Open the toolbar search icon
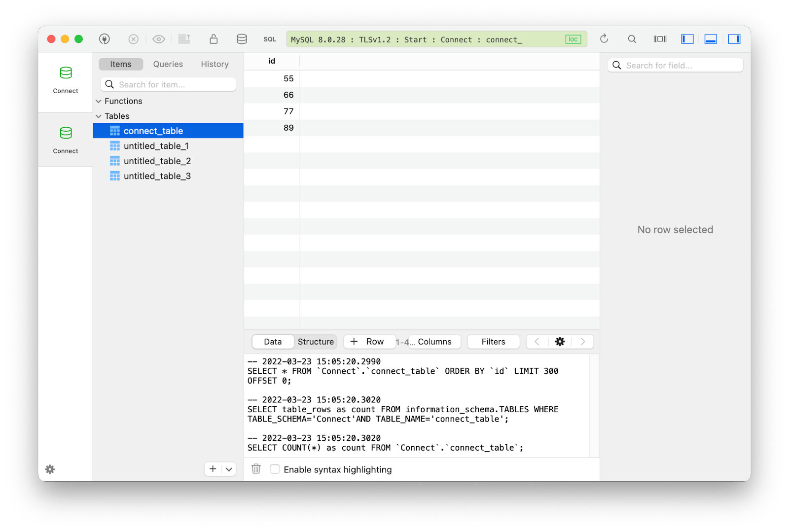 632,39
